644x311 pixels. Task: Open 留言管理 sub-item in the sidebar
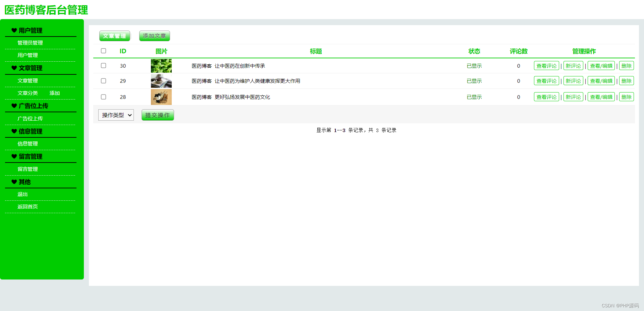tap(28, 169)
